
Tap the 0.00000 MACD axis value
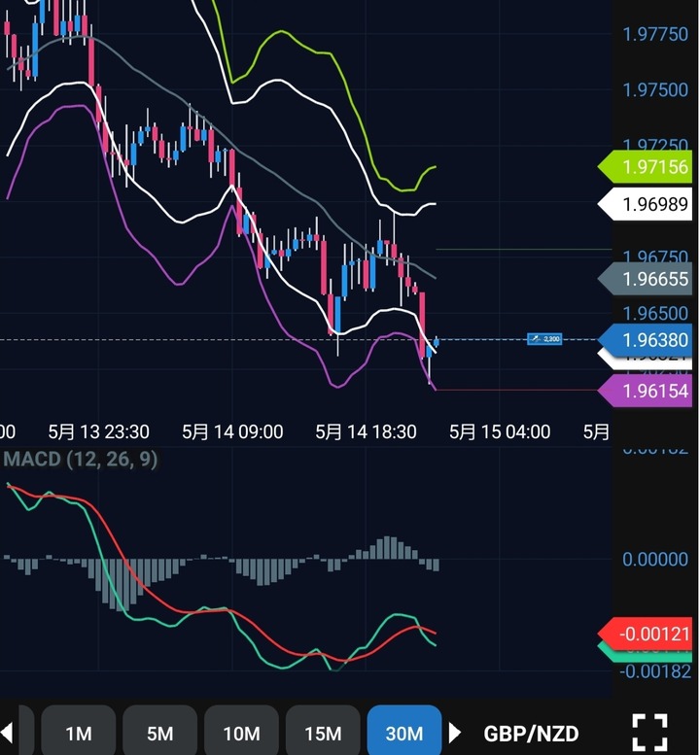tap(655, 559)
